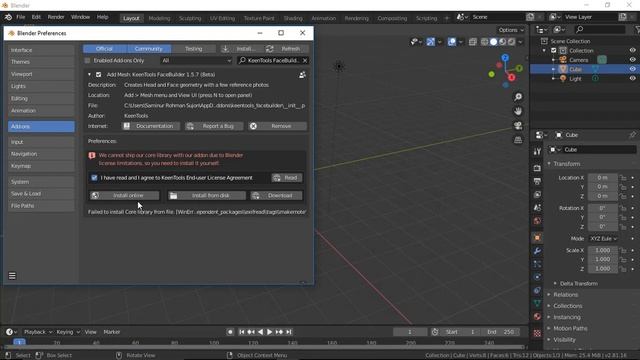Uncheck the KeenTools license agreement checkbox
The height and width of the screenshot is (360, 640).
(x=94, y=178)
